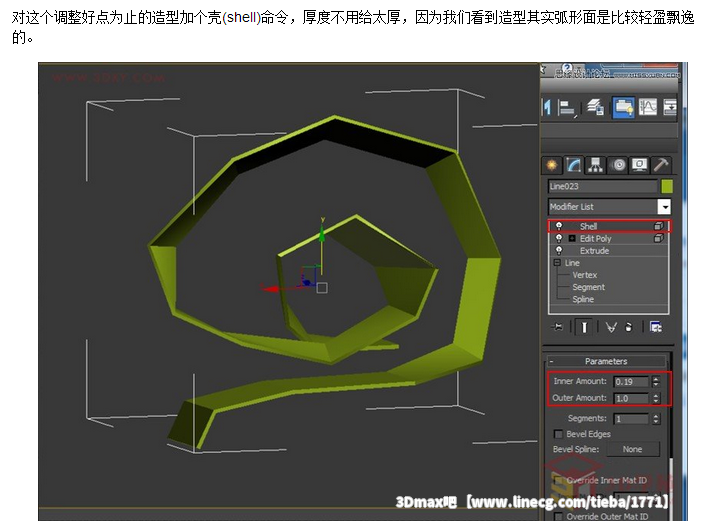Click the Pin Stack icon
The height and width of the screenshot is (521, 708).
coord(558,327)
